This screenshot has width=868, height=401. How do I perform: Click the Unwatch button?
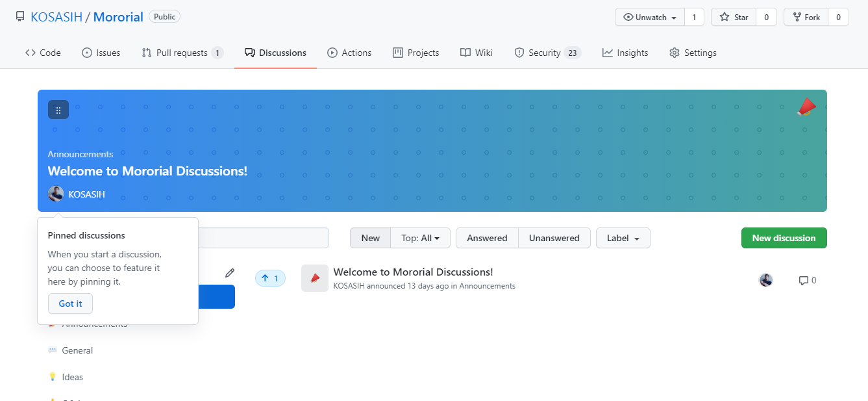click(650, 18)
